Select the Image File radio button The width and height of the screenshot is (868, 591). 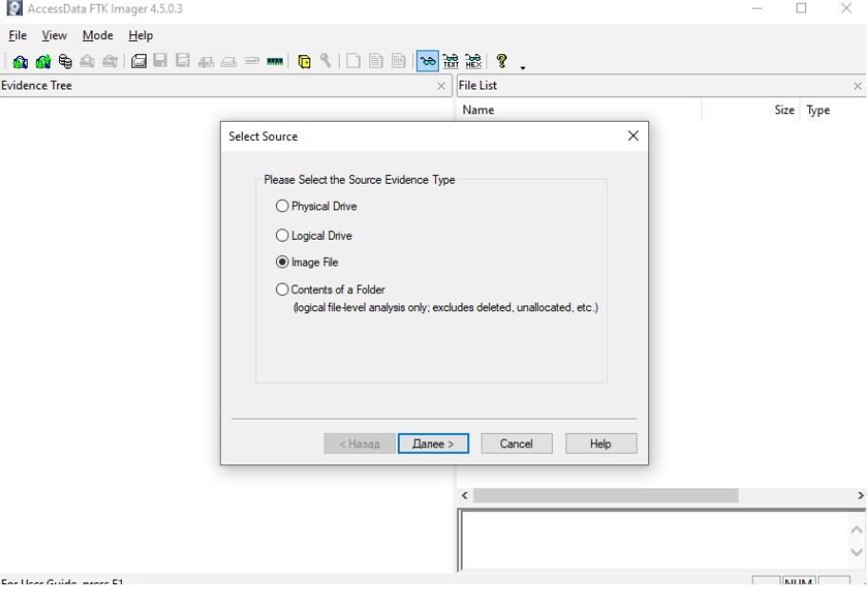coord(282,262)
